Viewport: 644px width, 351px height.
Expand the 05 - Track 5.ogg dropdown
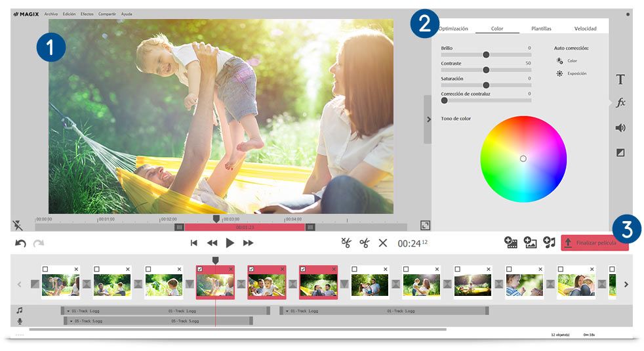coord(71,321)
